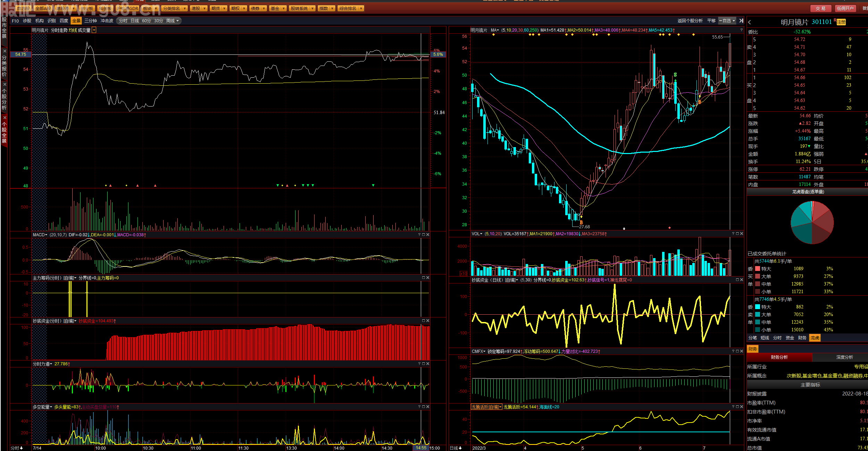
Task: Click the 交易 button
Action: (x=820, y=8)
